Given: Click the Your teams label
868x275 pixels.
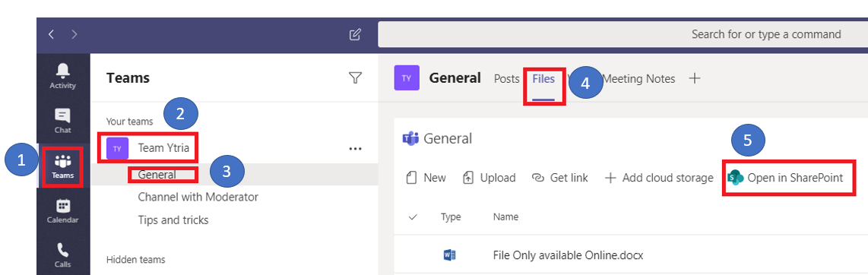Looking at the screenshot, I should click(129, 122).
